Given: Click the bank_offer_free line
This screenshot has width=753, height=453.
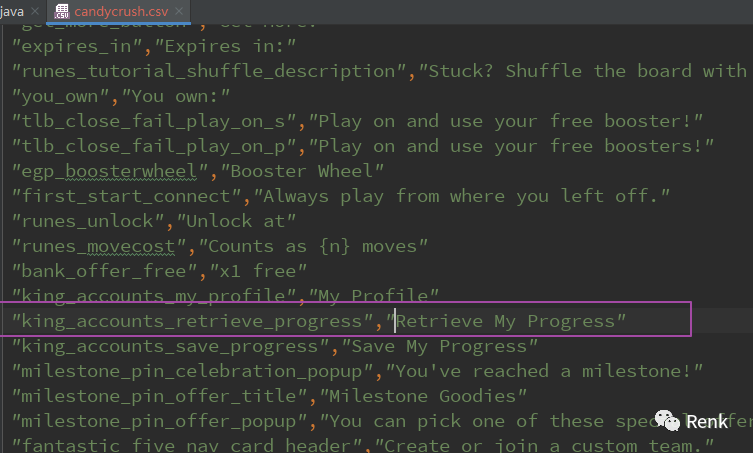Looking at the screenshot, I should click(159, 271).
